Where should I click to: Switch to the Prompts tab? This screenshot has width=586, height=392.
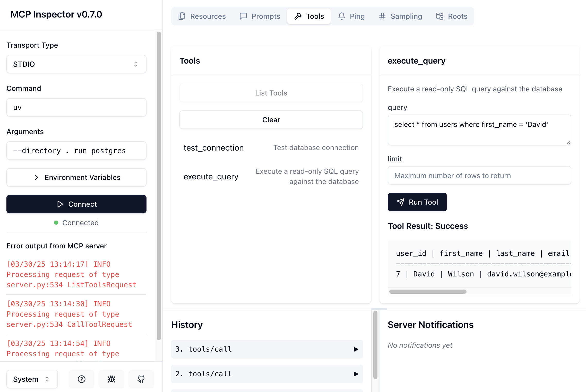pos(260,16)
